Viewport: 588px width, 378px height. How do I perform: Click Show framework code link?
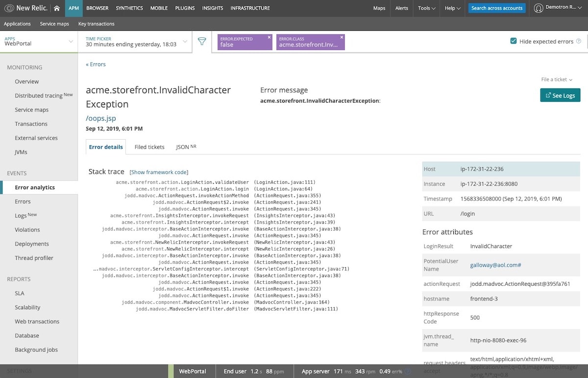(159, 172)
